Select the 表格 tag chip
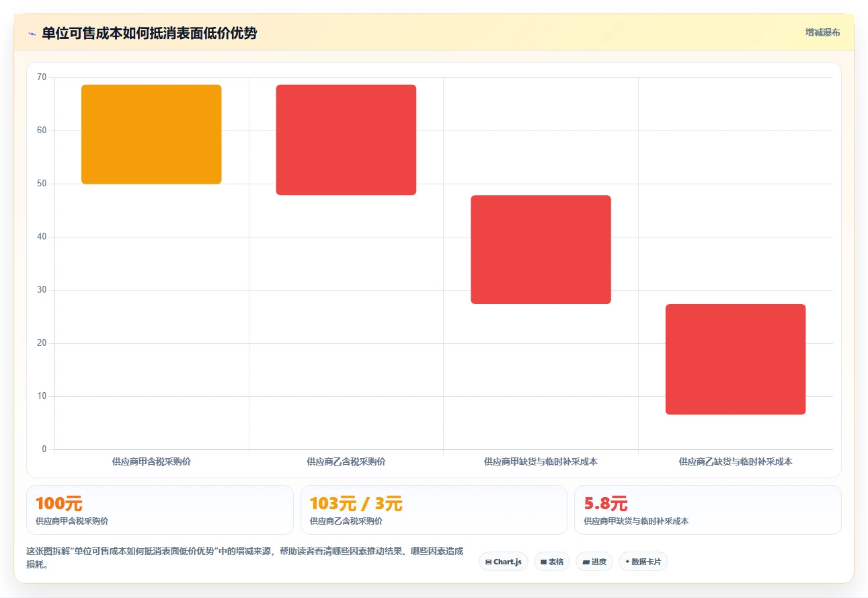868x598 pixels. [x=552, y=562]
